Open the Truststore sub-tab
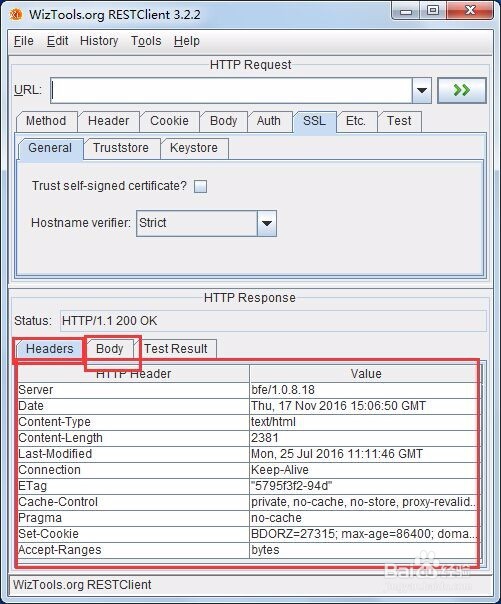 [x=121, y=148]
